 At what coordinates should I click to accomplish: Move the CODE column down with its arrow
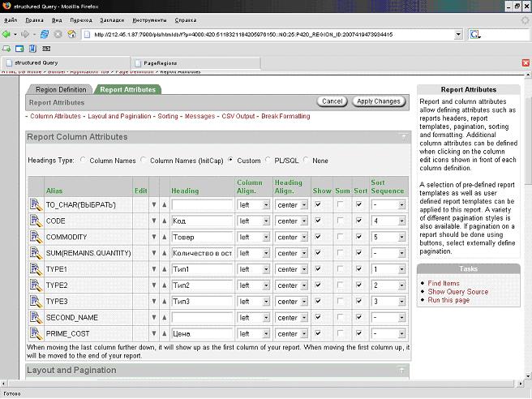[154, 221]
